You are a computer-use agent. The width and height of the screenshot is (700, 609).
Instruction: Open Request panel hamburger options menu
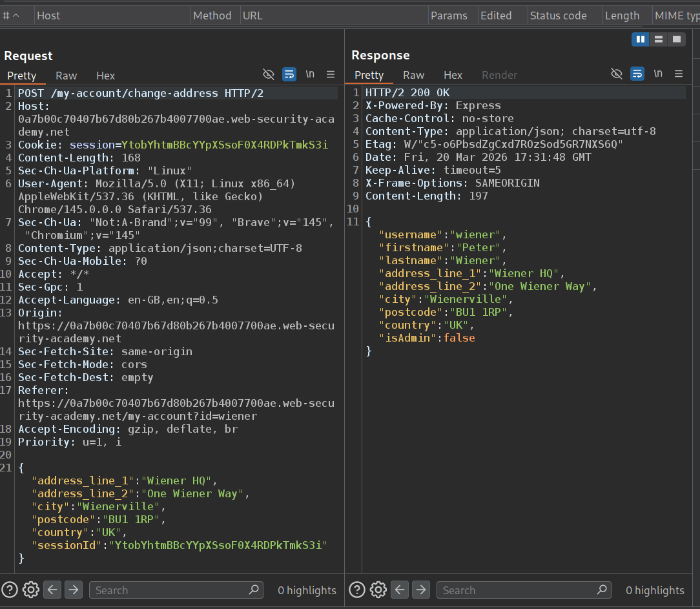click(x=331, y=74)
